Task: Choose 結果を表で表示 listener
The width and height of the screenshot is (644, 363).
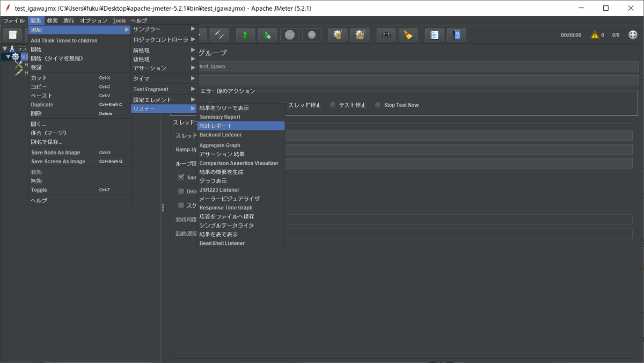Action: pyautogui.click(x=241, y=235)
